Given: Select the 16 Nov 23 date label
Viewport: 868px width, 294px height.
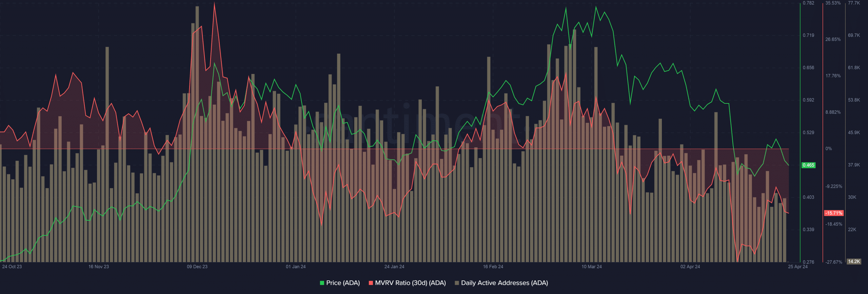Looking at the screenshot, I should click(99, 267).
